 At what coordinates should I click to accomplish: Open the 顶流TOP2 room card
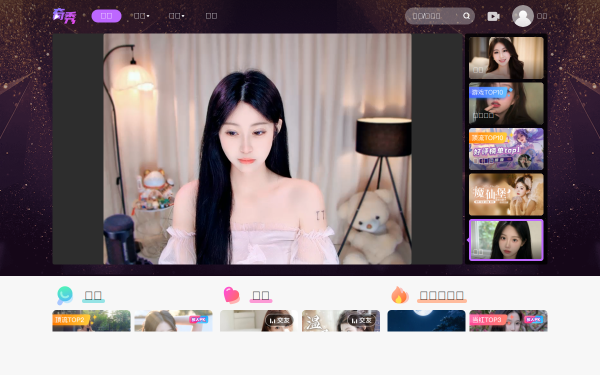[91, 321]
